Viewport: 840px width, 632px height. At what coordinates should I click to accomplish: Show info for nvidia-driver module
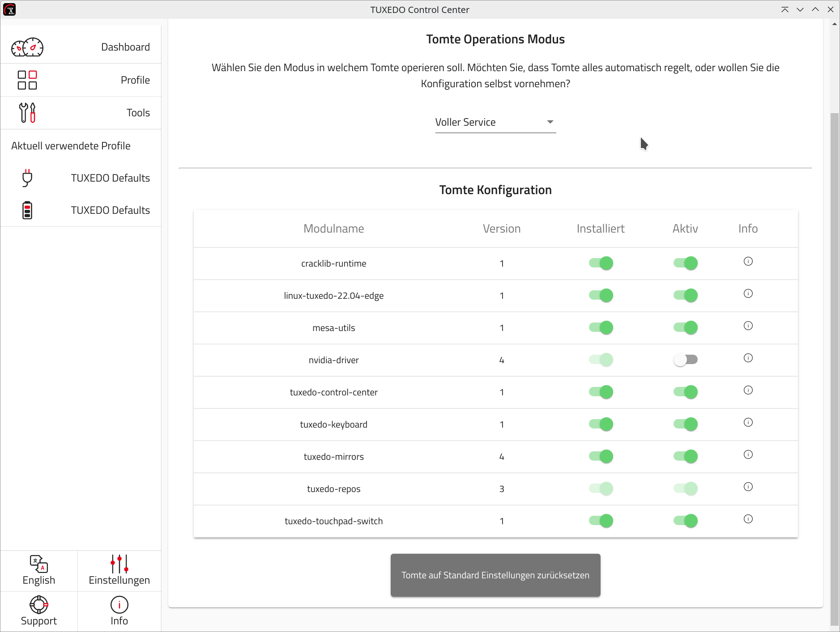(x=748, y=358)
